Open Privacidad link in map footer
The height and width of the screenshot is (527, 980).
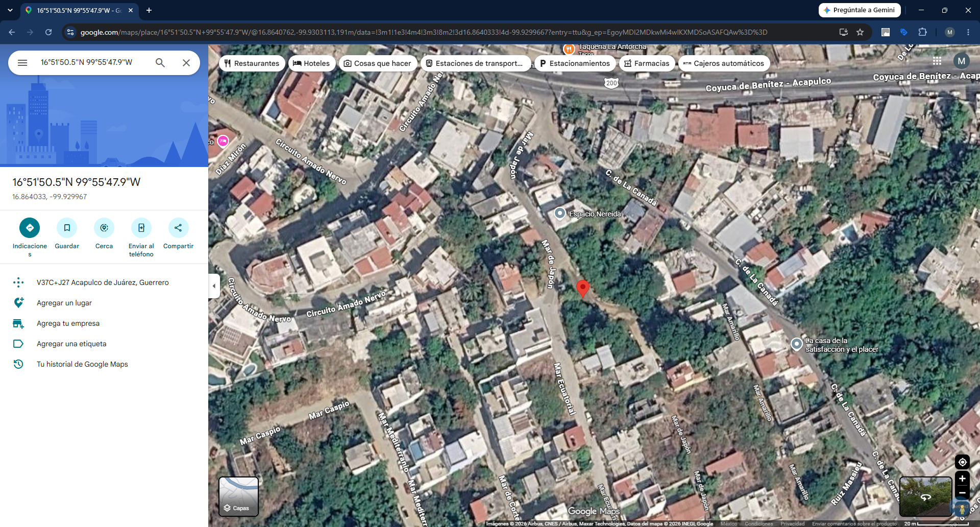792,523
